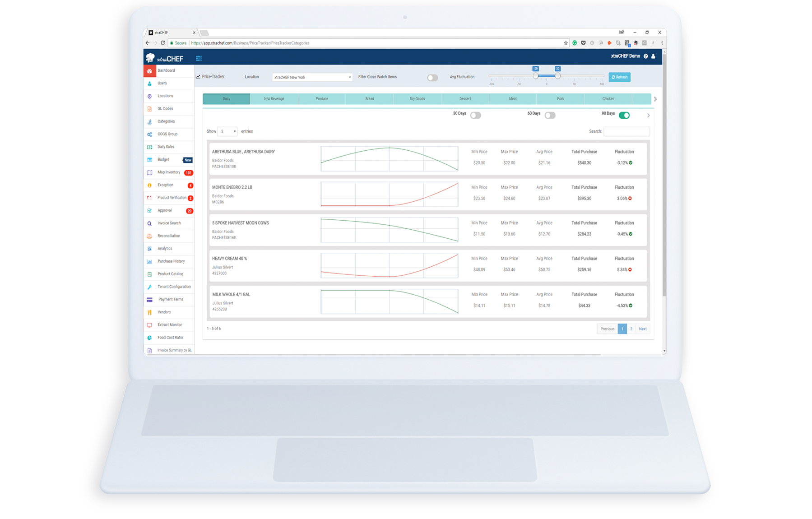Click the Analytics sidebar icon

point(150,249)
